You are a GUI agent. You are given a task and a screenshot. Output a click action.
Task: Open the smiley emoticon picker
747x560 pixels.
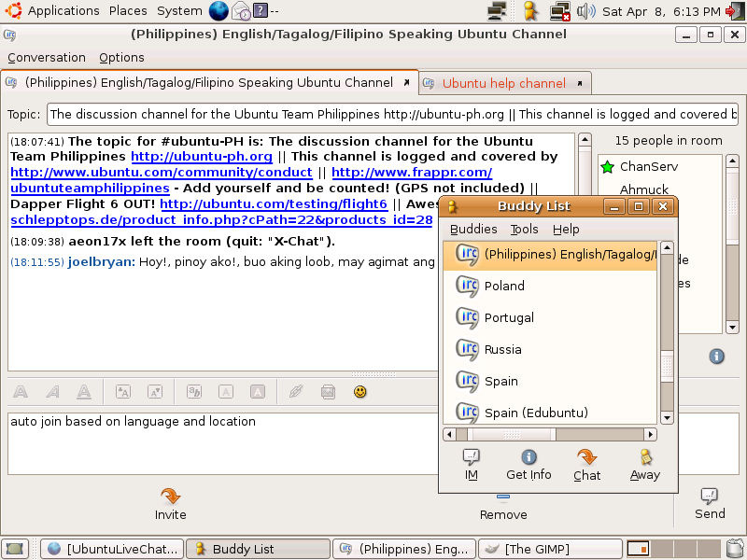click(x=360, y=392)
